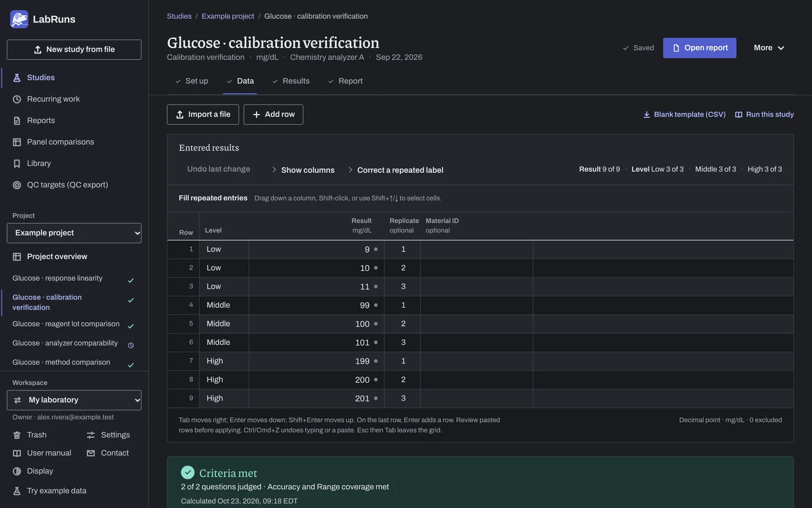This screenshot has height=508, width=812.
Task: Switch to the Set up tab
Action: click(x=191, y=81)
